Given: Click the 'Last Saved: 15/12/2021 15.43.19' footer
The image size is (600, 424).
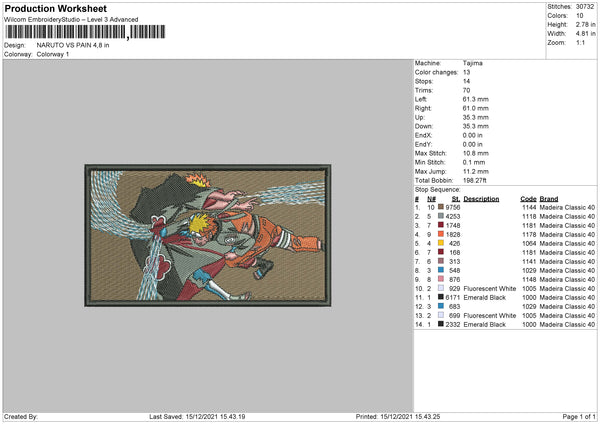Looking at the screenshot, I should click(197, 416).
